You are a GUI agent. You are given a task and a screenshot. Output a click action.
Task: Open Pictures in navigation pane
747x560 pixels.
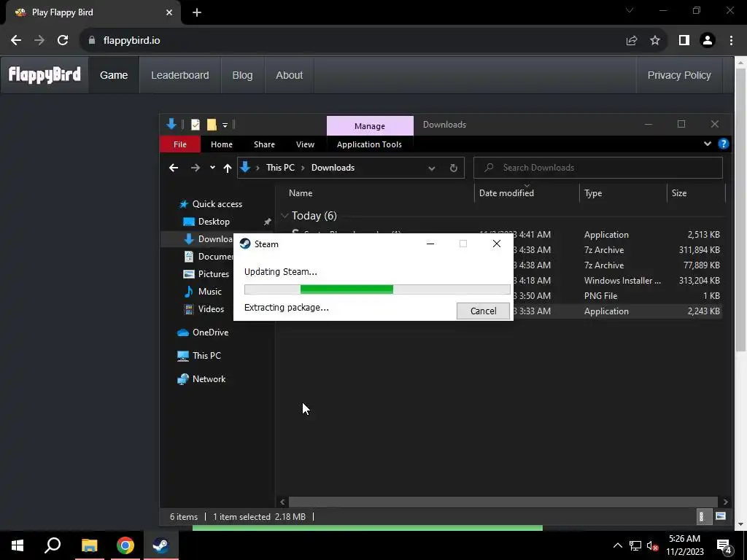tap(213, 274)
